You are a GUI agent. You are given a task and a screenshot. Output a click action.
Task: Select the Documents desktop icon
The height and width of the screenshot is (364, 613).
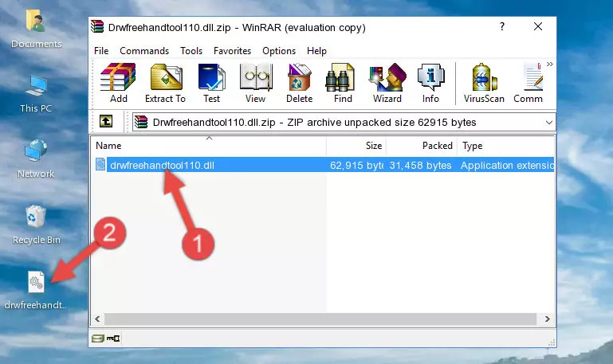tap(36, 29)
